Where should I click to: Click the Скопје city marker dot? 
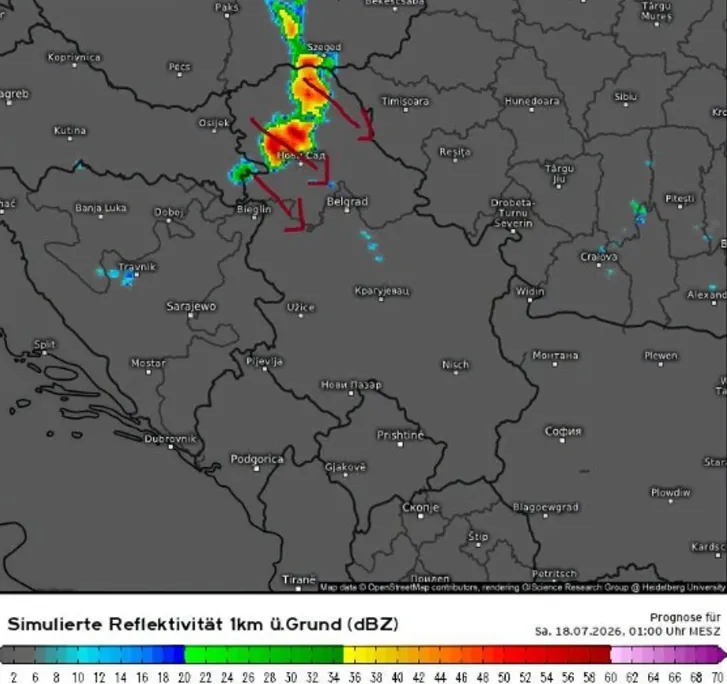[421, 516]
